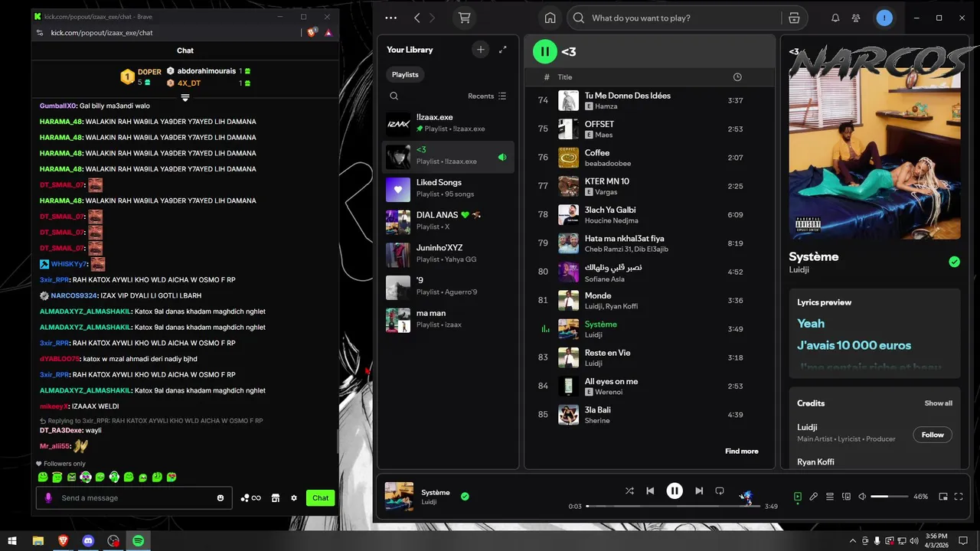Go back in Spotify navigation
980x551 pixels.
[417, 18]
